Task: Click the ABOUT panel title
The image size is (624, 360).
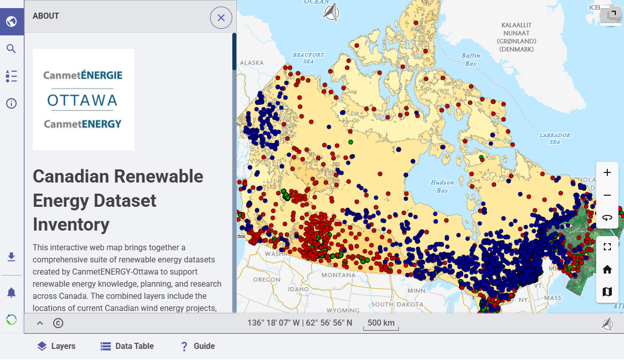Action: click(x=46, y=16)
